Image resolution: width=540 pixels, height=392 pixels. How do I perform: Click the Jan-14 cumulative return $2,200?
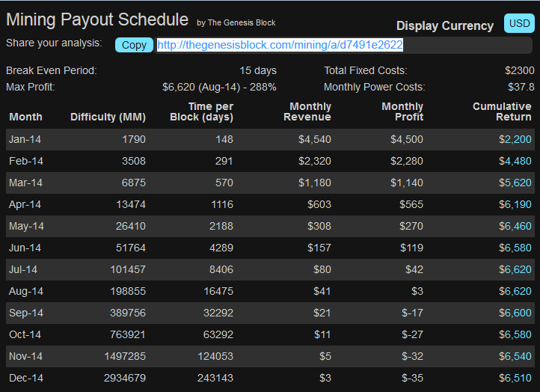tap(515, 139)
